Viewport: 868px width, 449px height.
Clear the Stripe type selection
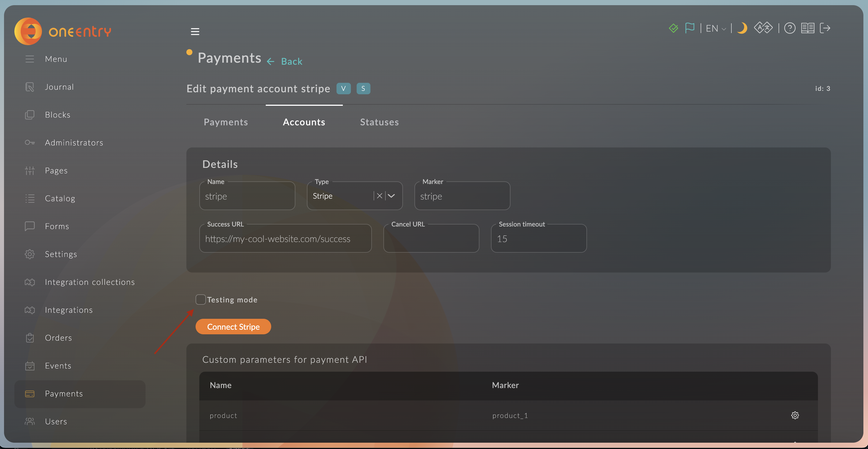click(379, 196)
